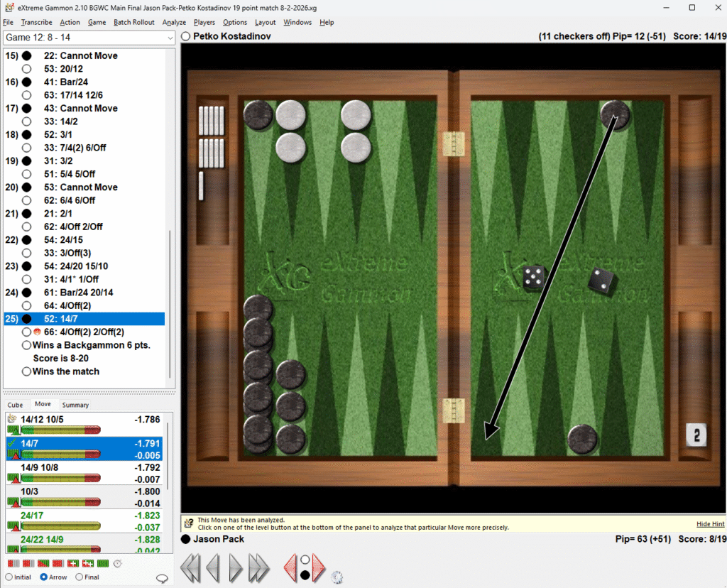Click the third red-green diagonal analysis icon

tap(43, 563)
